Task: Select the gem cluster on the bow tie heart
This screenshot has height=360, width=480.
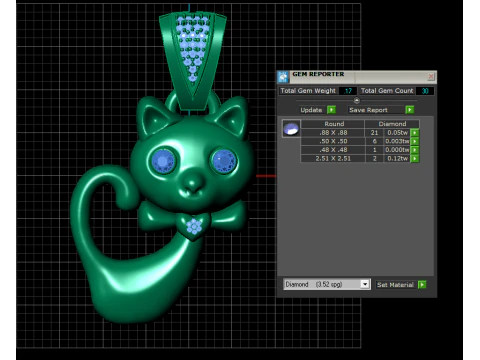Action: [x=194, y=226]
